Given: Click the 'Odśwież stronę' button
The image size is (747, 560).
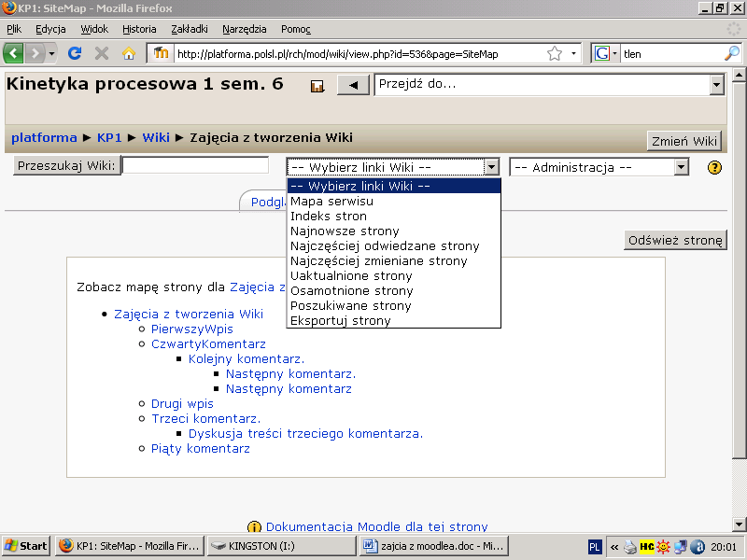Looking at the screenshot, I should click(675, 240).
